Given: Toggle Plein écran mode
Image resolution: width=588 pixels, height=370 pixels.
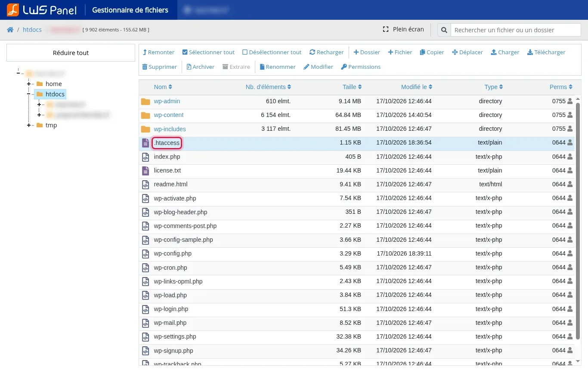Looking at the screenshot, I should pyautogui.click(x=403, y=29).
